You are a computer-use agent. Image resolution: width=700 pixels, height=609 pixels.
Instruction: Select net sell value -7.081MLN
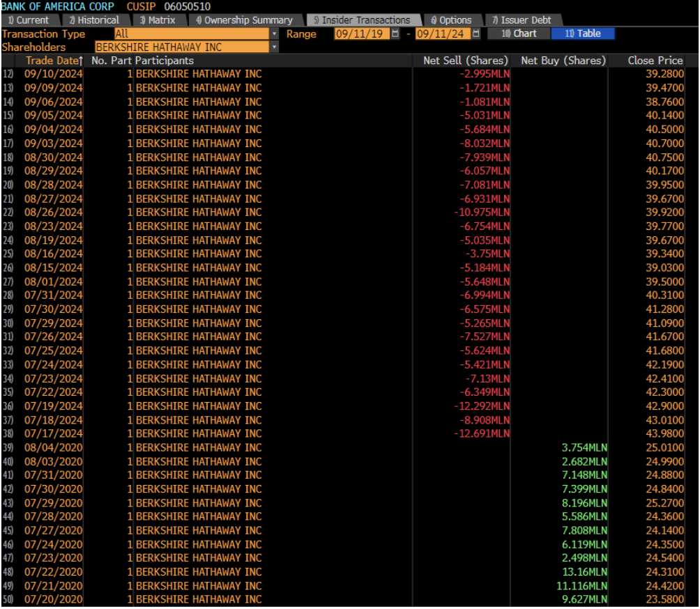coord(485,185)
